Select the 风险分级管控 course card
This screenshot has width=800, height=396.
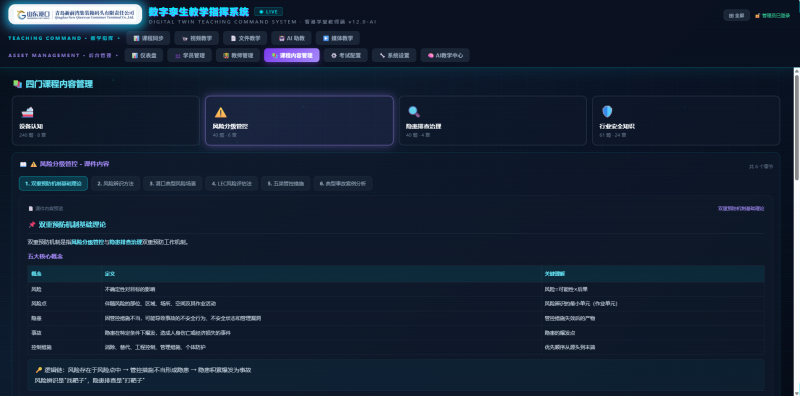click(x=299, y=120)
